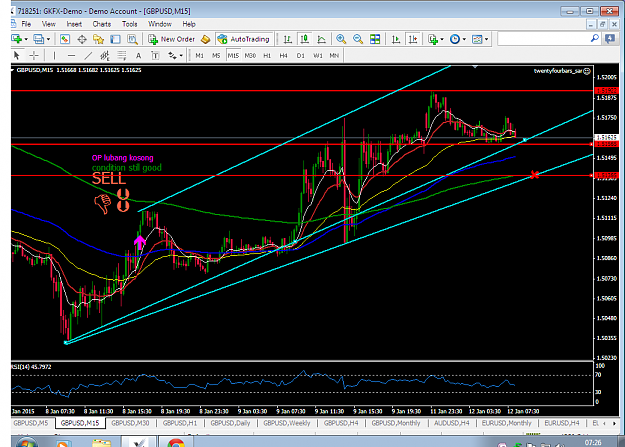Select the M15 timeframe button
The height and width of the screenshot is (447, 625).
[x=233, y=55]
